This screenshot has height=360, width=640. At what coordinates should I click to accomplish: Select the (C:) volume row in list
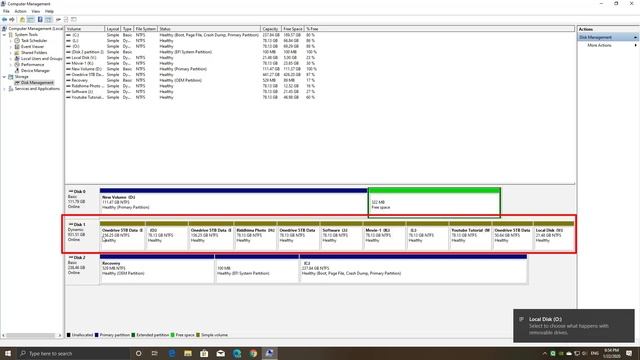point(192,35)
